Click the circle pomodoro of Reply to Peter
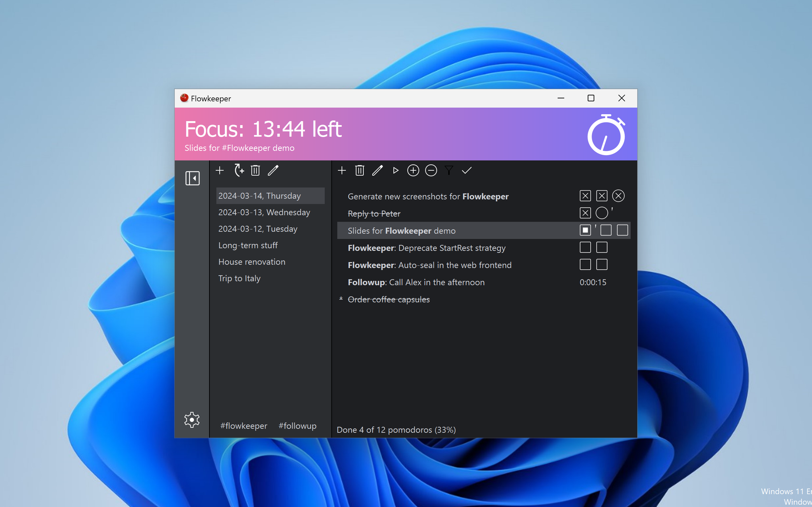 [x=602, y=213]
